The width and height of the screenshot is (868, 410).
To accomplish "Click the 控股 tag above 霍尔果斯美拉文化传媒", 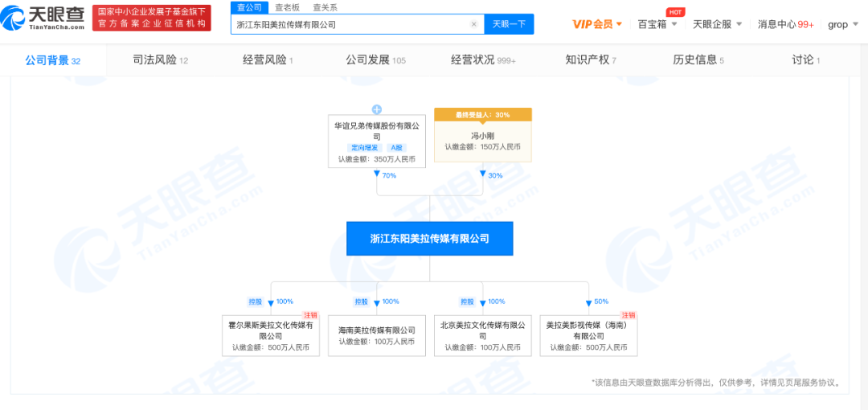I will pos(255,302).
